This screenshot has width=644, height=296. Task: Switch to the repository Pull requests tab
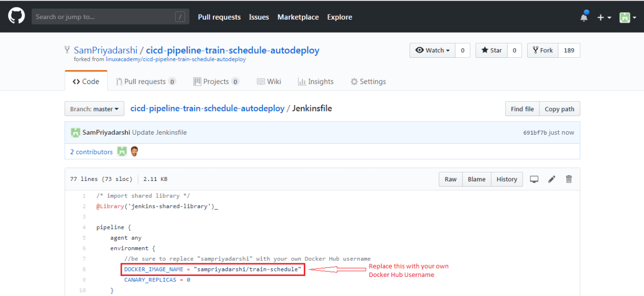(x=145, y=81)
